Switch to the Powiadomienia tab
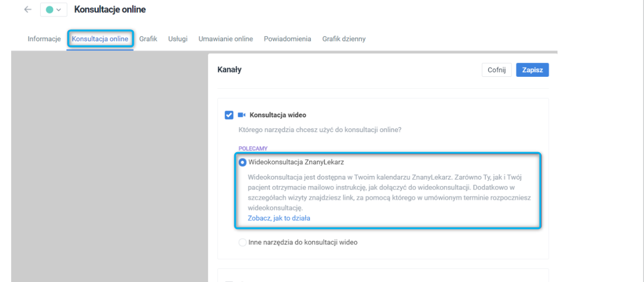This screenshot has height=282, width=644. 288,39
